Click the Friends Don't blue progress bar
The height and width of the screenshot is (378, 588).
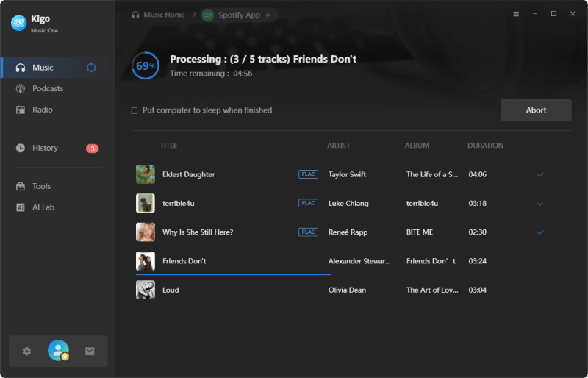click(233, 275)
